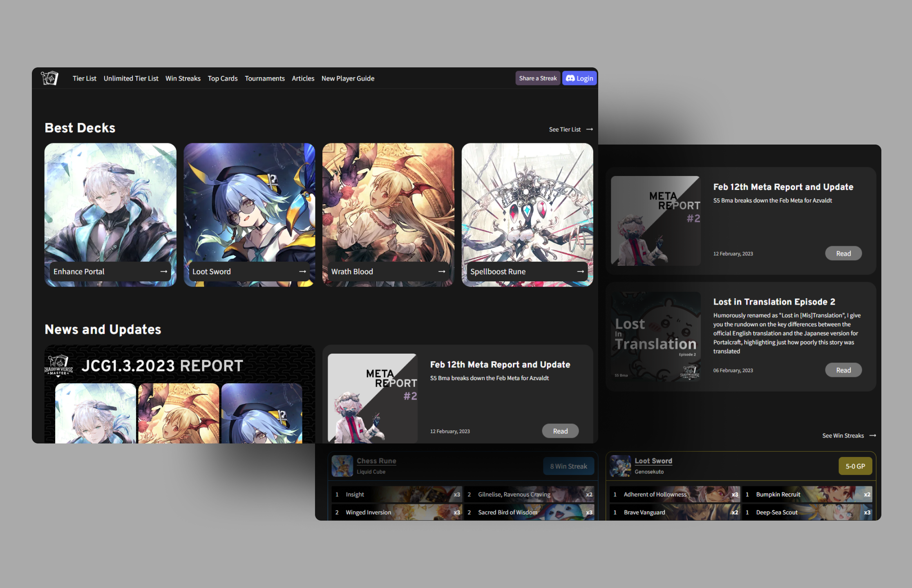912x588 pixels.
Task: Click the arrow on Enhance Portal card
Action: [163, 272]
